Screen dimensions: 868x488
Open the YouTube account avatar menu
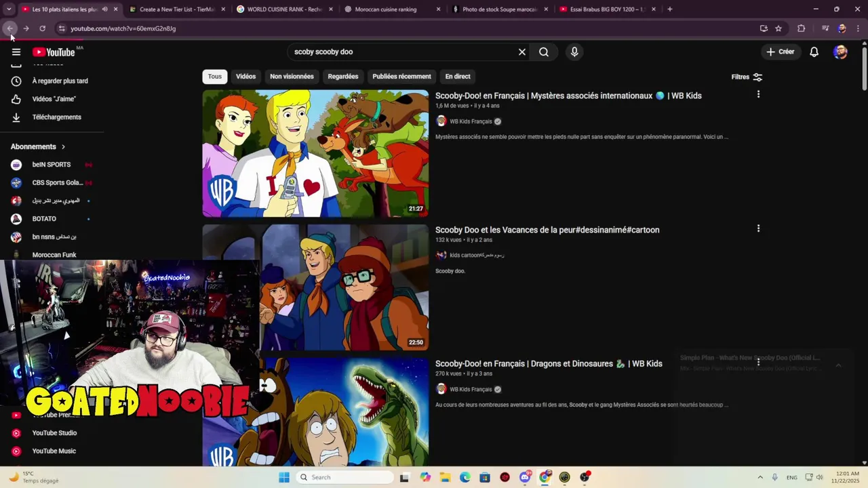[x=840, y=52]
